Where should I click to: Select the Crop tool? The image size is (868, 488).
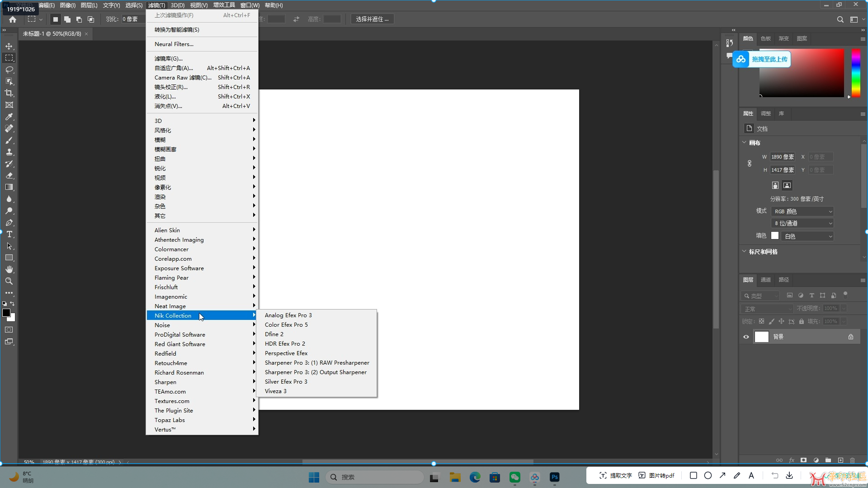click(9, 93)
